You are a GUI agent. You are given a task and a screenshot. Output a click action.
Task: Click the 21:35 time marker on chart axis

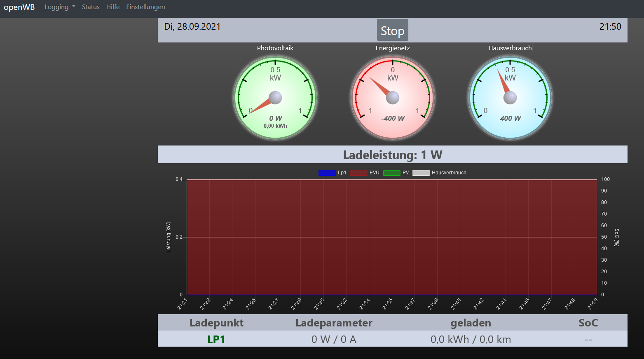tap(387, 304)
